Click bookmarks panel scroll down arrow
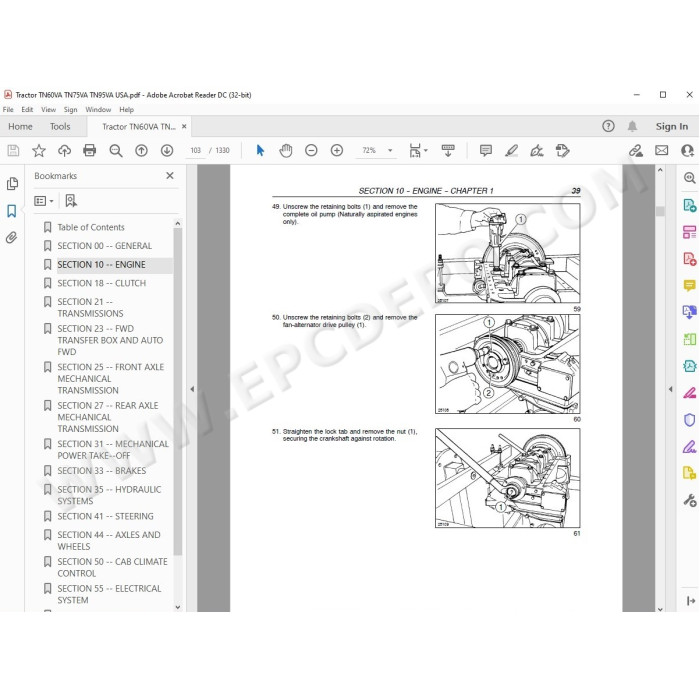The image size is (700, 700). tap(178, 607)
